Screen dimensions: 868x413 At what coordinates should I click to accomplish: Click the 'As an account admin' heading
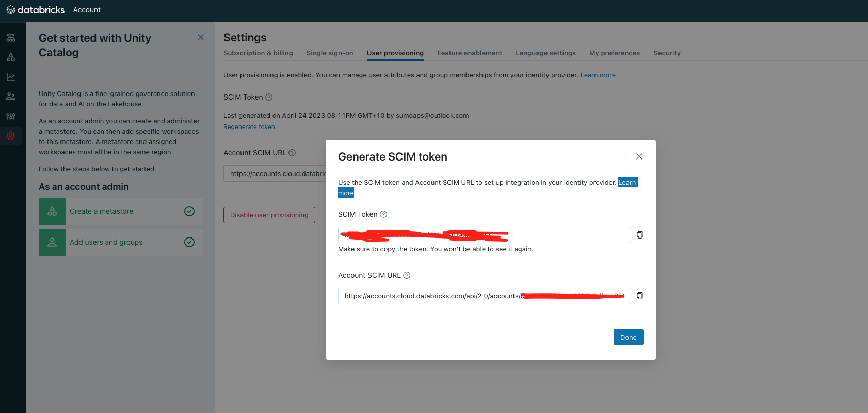tap(84, 187)
